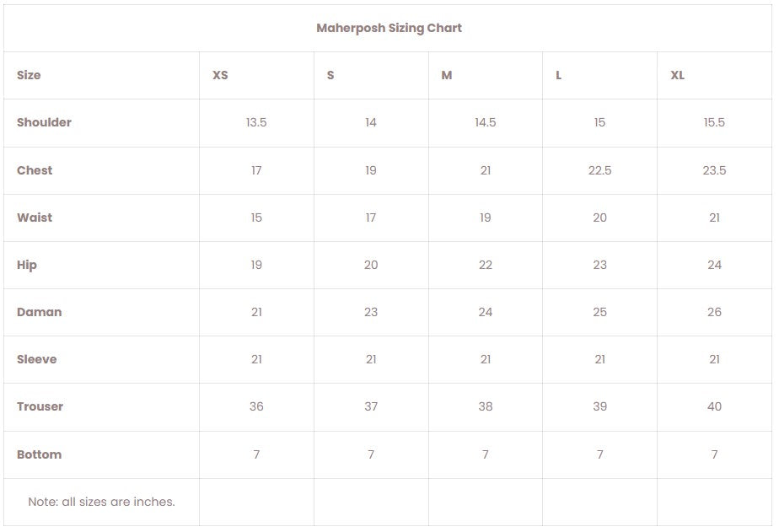
Task: Select the Trouser row label
Action: pyautogui.click(x=40, y=406)
